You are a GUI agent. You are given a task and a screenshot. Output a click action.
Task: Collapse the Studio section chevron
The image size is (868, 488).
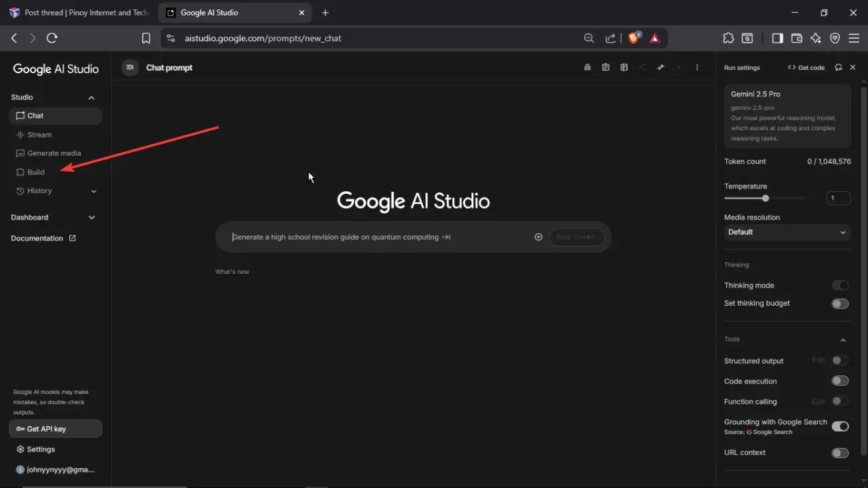pyautogui.click(x=92, y=98)
